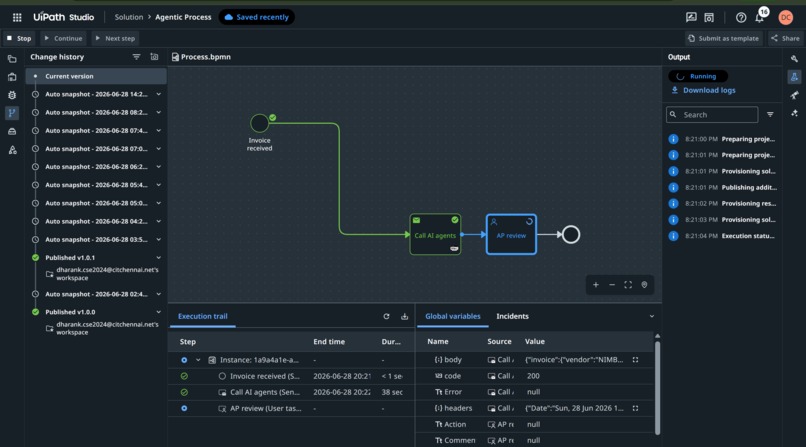Viewport: 806px width, 447px height.
Task: Click the Output search field
Action: [x=712, y=115]
